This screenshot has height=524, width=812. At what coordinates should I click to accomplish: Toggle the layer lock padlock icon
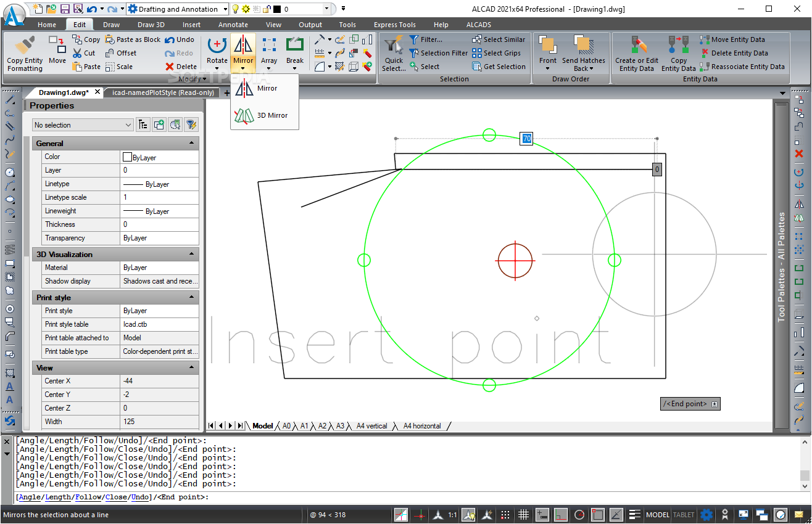(266, 9)
